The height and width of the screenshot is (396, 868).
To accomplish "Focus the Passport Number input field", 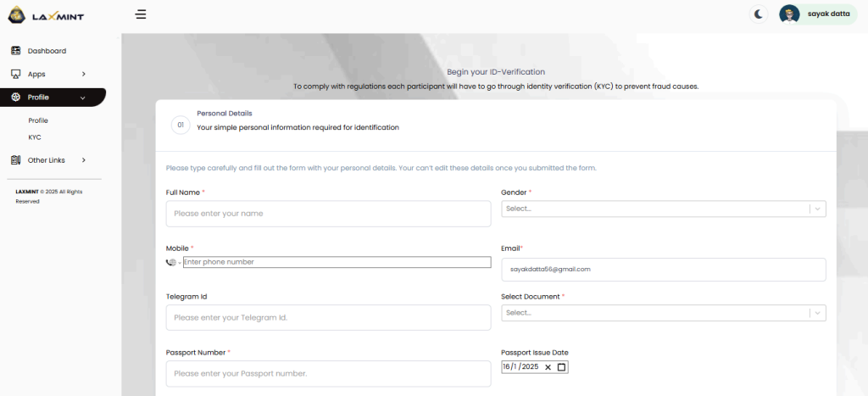I will (328, 374).
